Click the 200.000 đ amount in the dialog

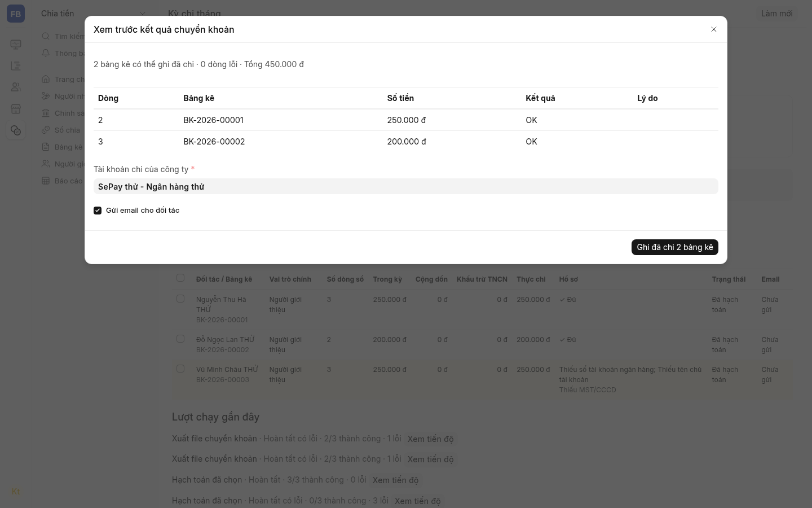(407, 142)
